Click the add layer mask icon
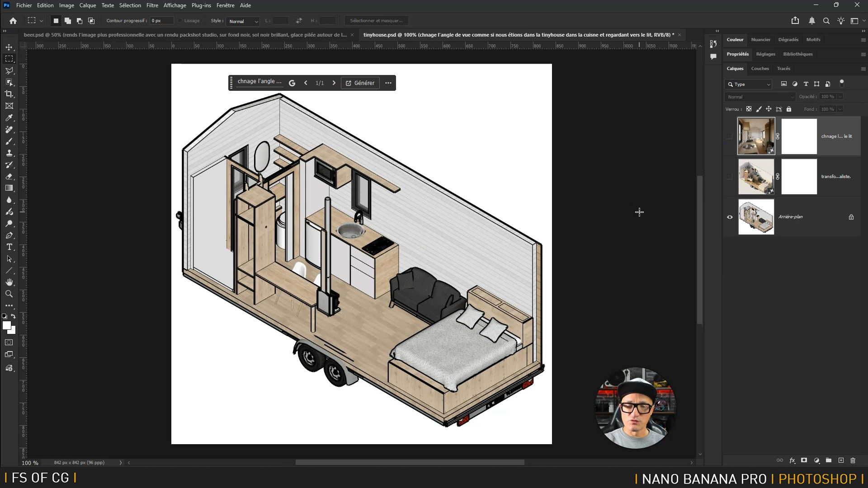The image size is (868, 488). tap(804, 460)
